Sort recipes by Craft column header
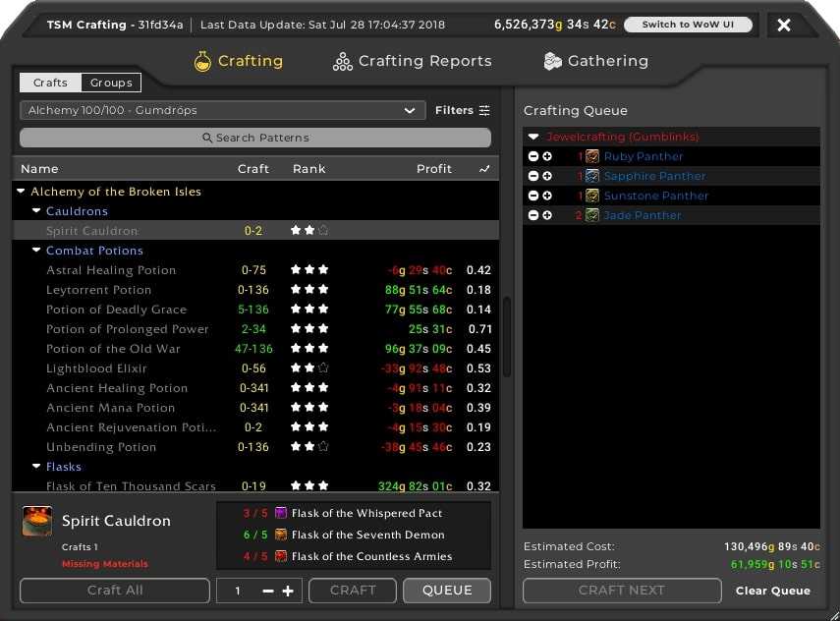The image size is (840, 621). pos(252,169)
